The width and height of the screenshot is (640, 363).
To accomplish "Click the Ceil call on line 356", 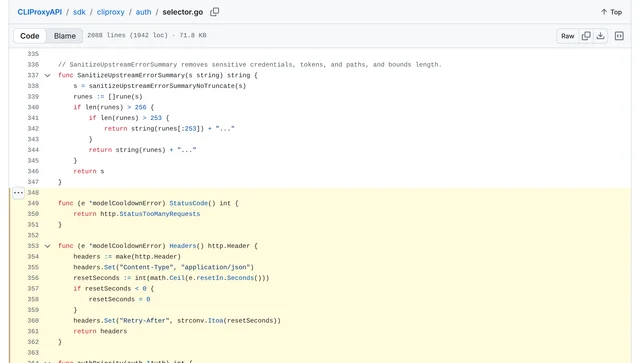I will click(x=177, y=278).
